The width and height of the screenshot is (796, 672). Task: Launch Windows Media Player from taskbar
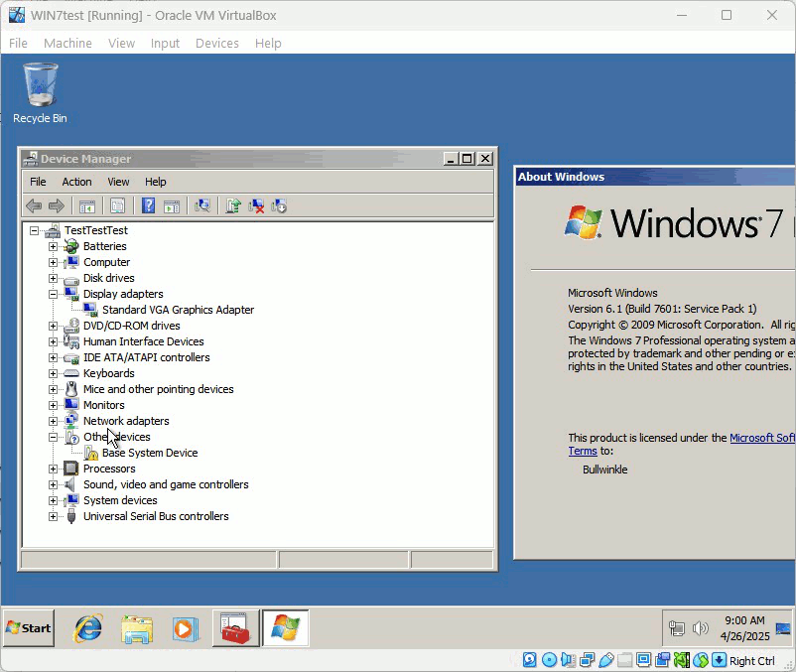[184, 628]
